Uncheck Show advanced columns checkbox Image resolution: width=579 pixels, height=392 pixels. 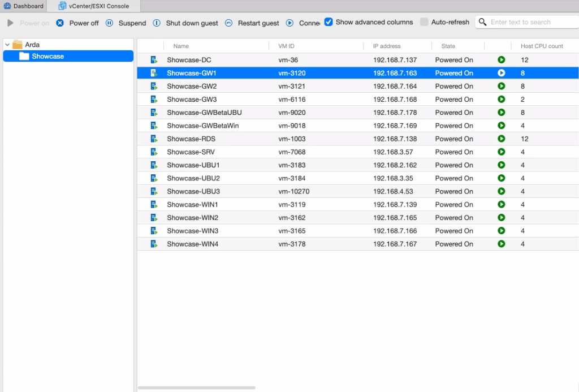click(329, 22)
